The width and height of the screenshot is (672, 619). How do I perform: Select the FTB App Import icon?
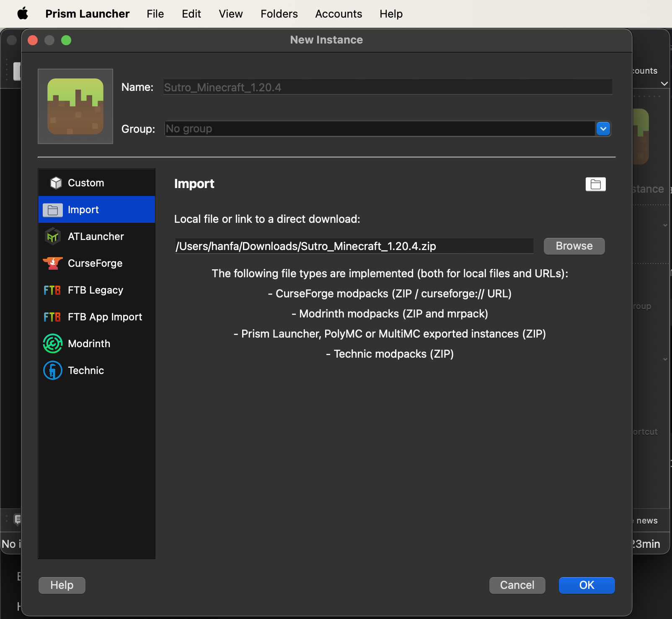(x=52, y=317)
